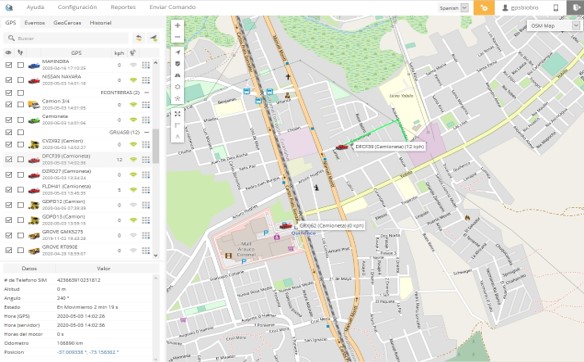Zoom out with the minus map button
The width and height of the screenshot is (584, 362).
[x=177, y=37]
